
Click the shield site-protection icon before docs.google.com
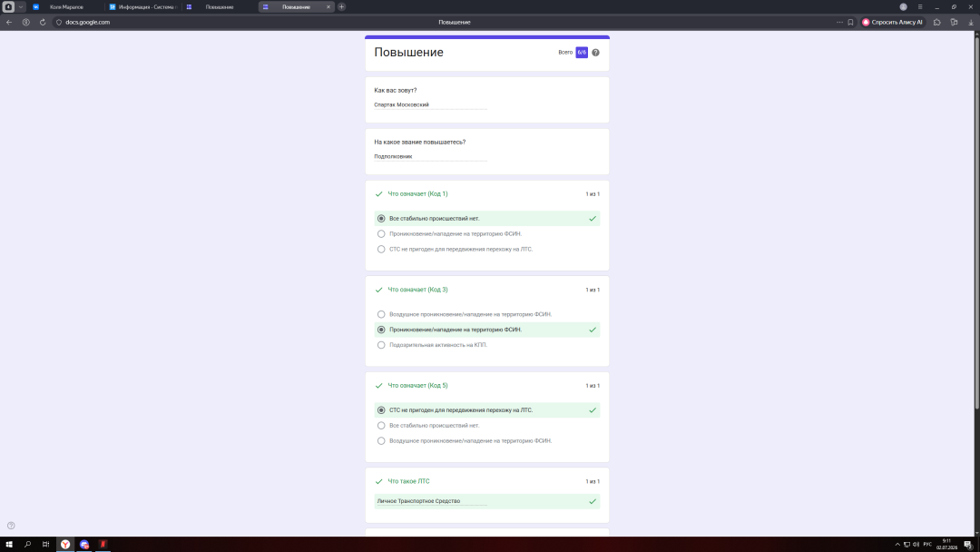(x=59, y=22)
